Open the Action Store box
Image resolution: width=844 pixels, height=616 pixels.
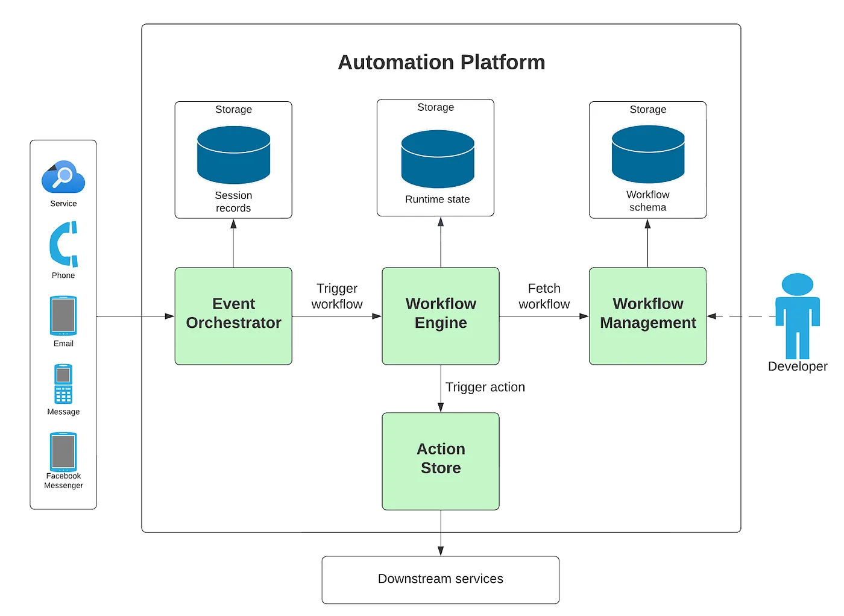440,460
